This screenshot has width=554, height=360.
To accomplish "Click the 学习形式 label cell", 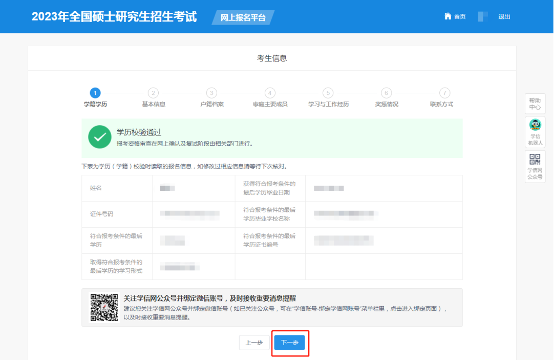I will (x=116, y=266).
